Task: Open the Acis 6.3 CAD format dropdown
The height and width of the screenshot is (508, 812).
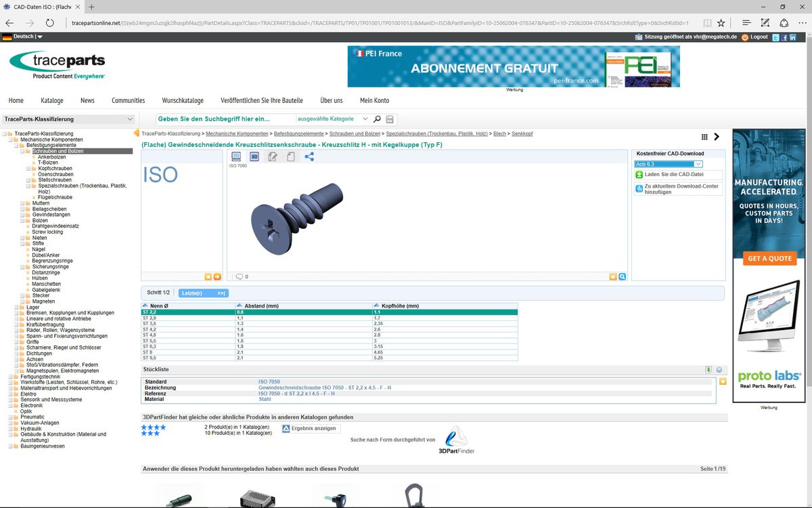Action: 669,164
